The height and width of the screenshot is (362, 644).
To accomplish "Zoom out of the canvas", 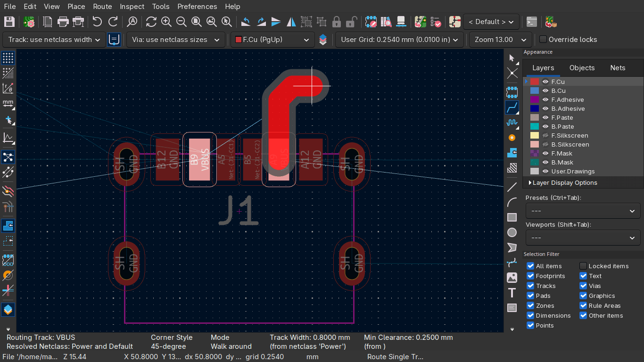I will point(181,22).
